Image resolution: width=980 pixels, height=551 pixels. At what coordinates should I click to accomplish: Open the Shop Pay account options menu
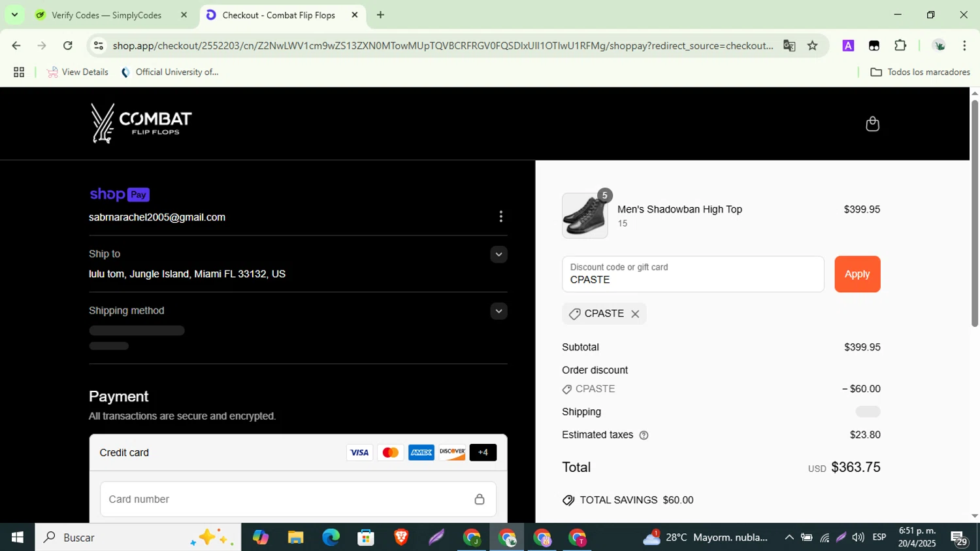(x=500, y=216)
